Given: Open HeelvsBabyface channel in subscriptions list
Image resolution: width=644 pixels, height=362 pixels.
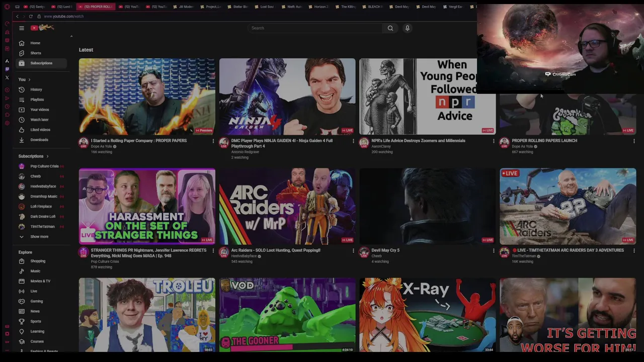Looking at the screenshot, I should (42, 187).
